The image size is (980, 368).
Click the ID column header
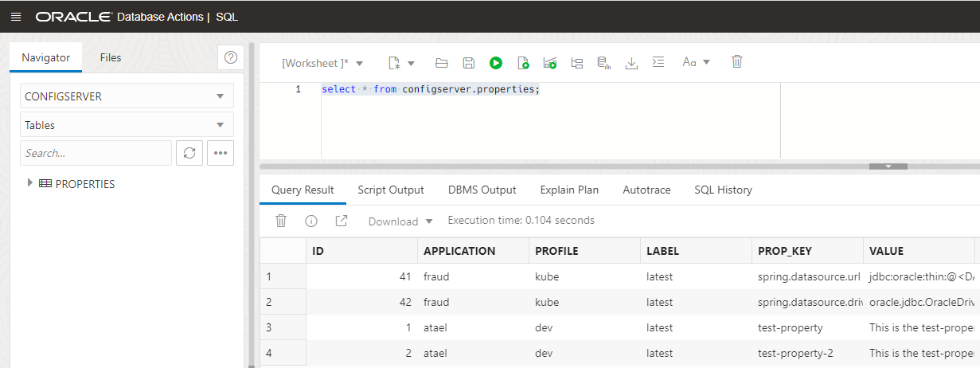[362, 251]
